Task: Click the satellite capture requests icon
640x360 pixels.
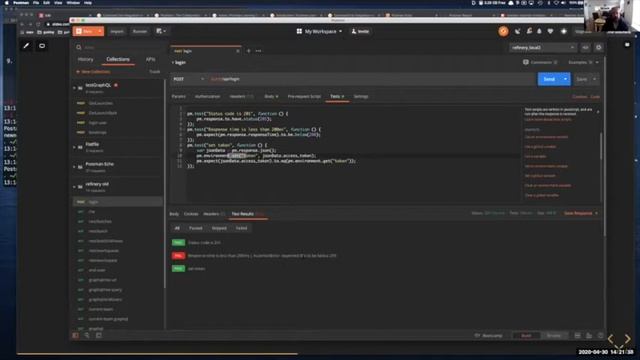Action: click(518, 31)
